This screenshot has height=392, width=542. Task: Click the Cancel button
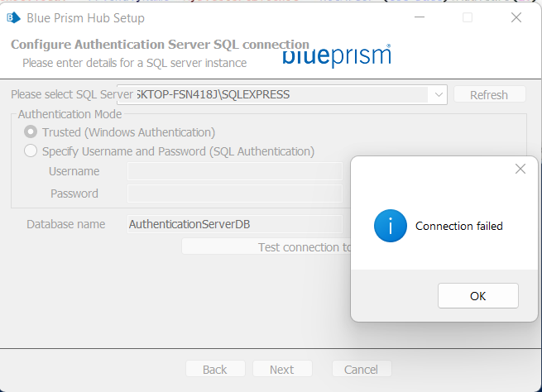click(x=362, y=369)
